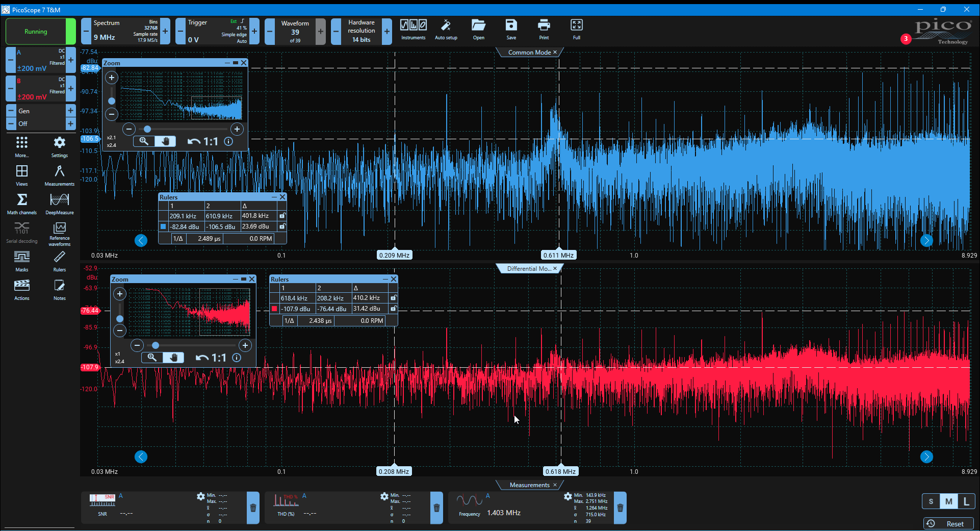Image resolution: width=980 pixels, height=531 pixels.
Task: Close the Measurements panel tab
Action: pos(555,485)
